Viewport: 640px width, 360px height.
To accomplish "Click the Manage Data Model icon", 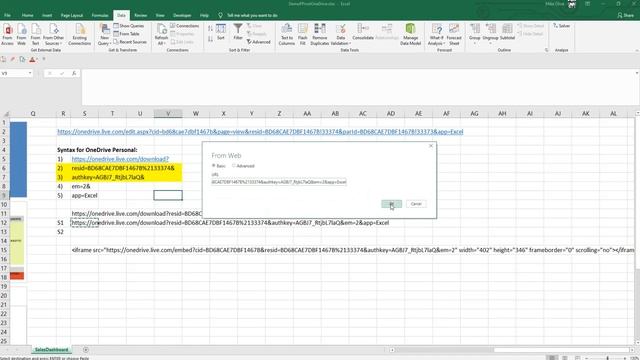I will click(x=410, y=34).
